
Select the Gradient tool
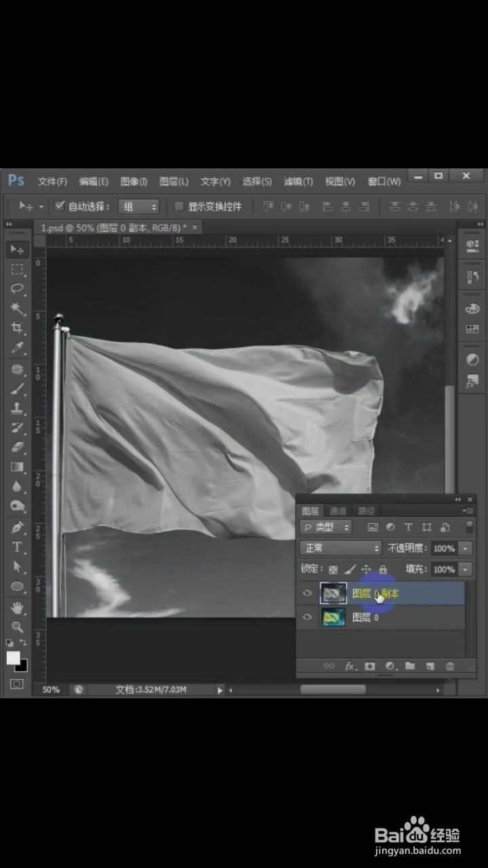(17, 467)
